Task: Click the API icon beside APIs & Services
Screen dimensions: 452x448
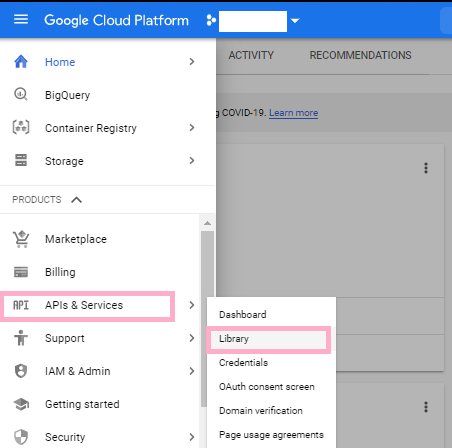Action: [x=21, y=305]
